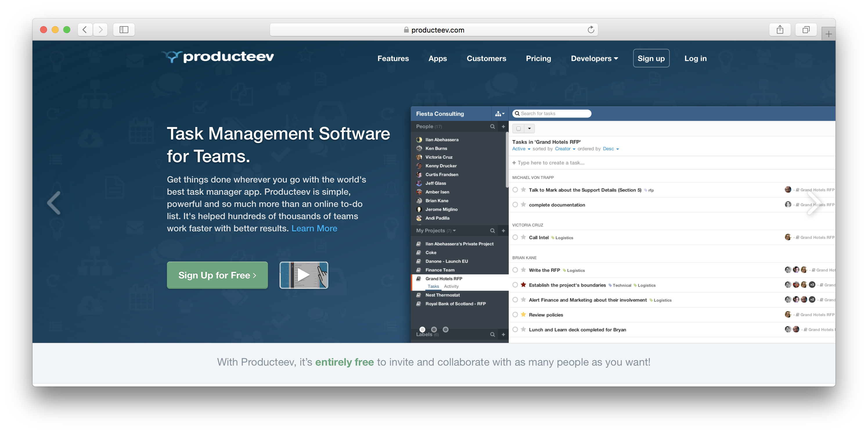Open the Features menu item
The image size is (868, 433).
(x=393, y=58)
